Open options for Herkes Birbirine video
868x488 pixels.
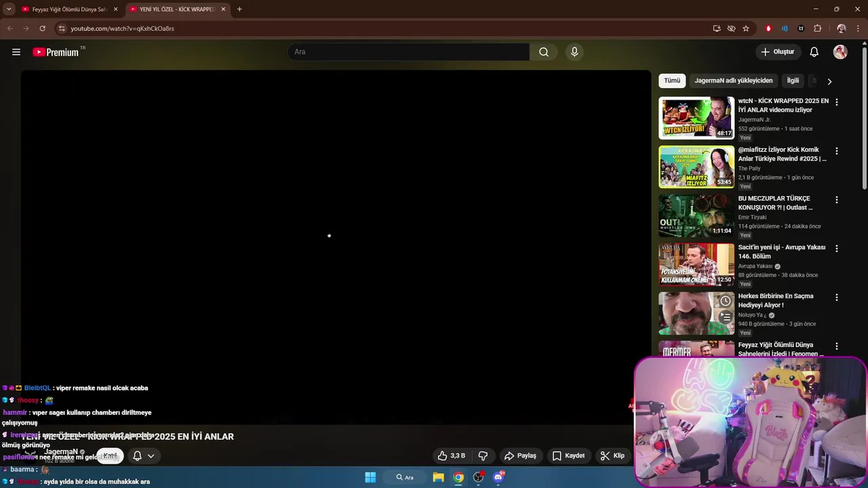[x=837, y=298]
